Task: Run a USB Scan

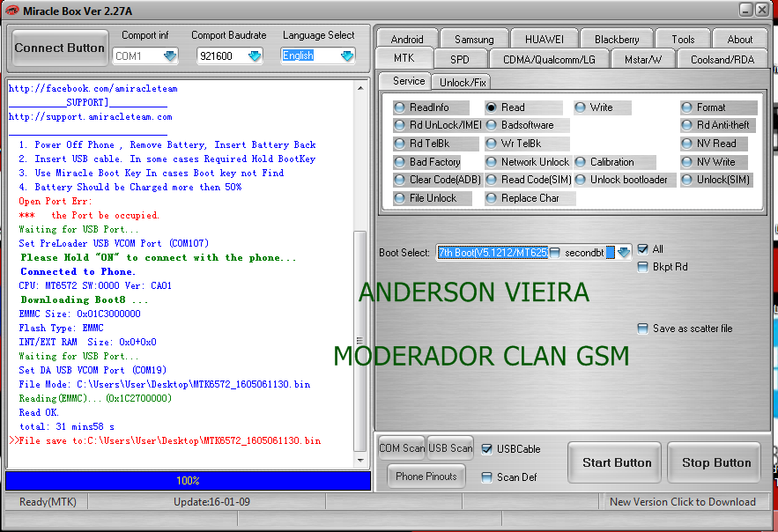Action: (x=450, y=448)
